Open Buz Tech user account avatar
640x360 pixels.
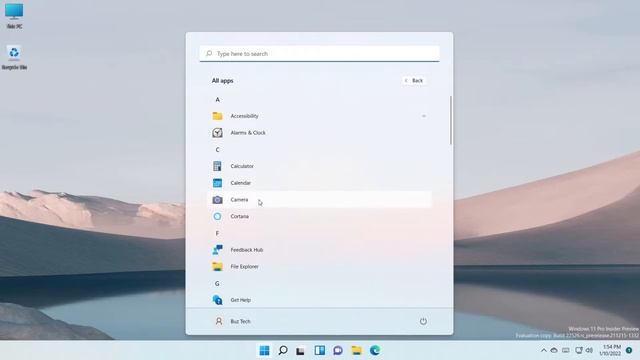coord(219,321)
